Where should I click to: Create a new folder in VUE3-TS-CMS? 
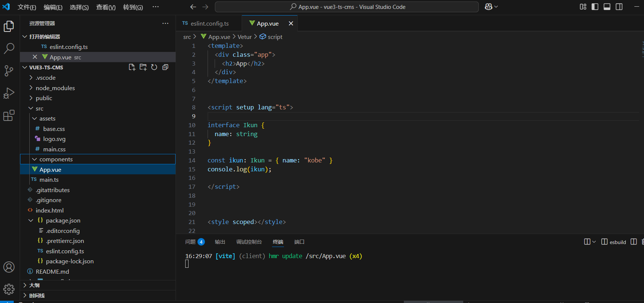pyautogui.click(x=143, y=67)
